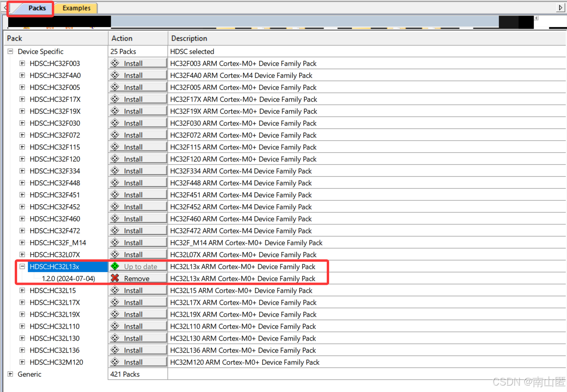The image size is (567, 392).
Task: Expand the HDSC::HC32F005 pack
Action: click(x=22, y=87)
